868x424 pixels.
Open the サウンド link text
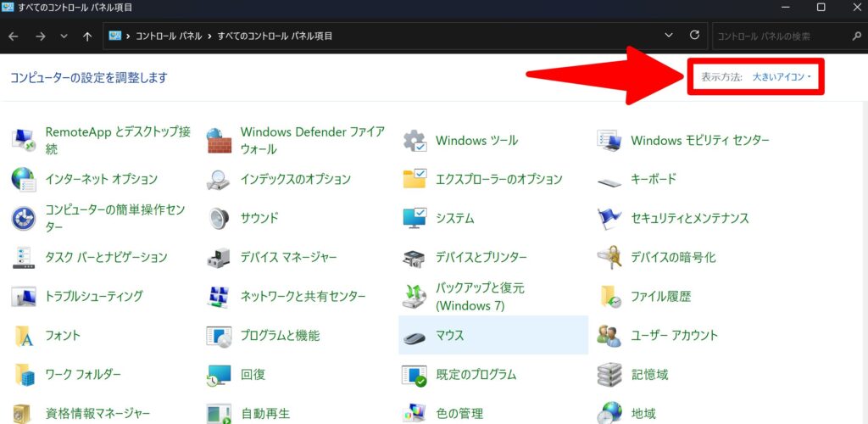click(259, 218)
